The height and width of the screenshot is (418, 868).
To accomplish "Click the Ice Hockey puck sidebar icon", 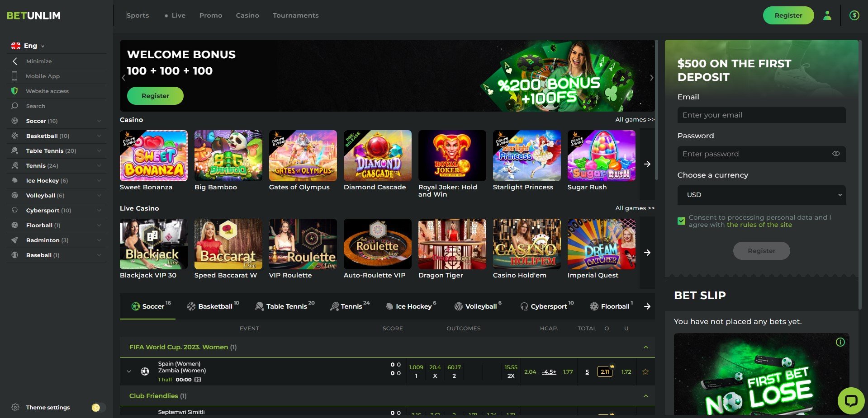I will pos(14,180).
